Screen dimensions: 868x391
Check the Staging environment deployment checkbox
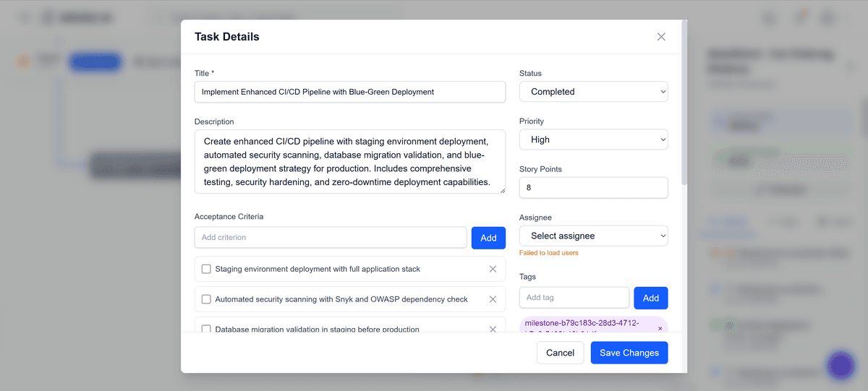(206, 269)
